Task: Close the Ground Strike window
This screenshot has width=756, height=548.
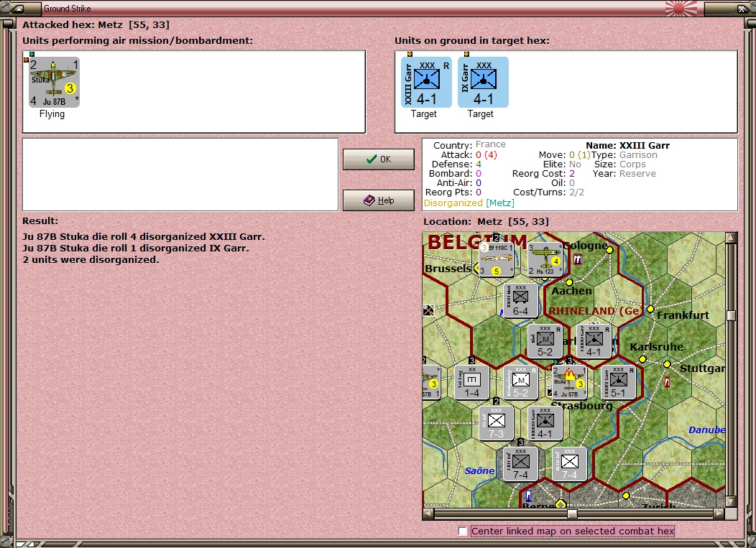Action: (x=742, y=9)
